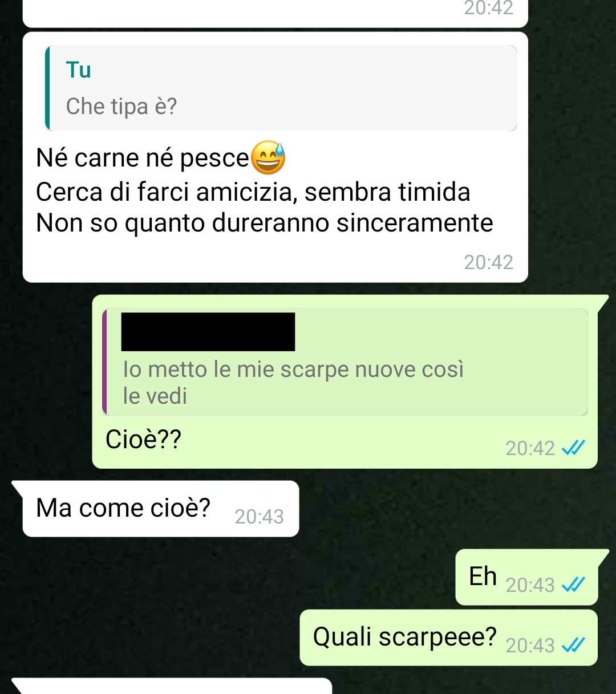Tap the 'Tu' label in the quoted reply
616x694 pixels.
(x=79, y=70)
